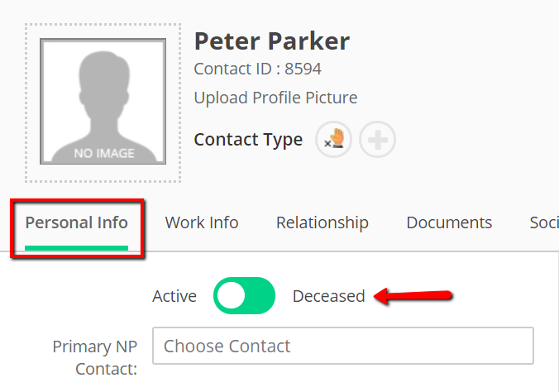559x392 pixels.
Task: Open the Relationship tab
Action: 322,223
